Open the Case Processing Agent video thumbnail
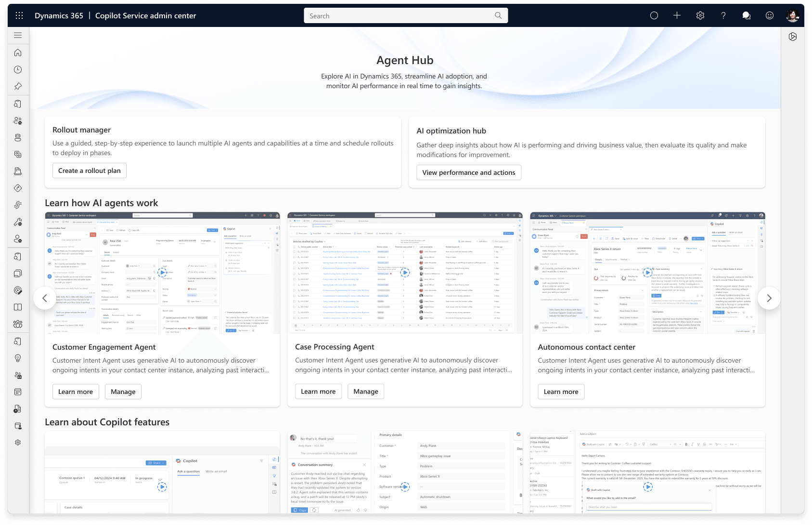 pos(405,273)
